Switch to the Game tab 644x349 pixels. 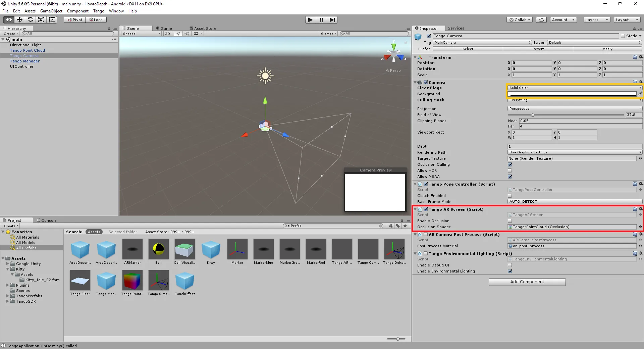click(164, 29)
